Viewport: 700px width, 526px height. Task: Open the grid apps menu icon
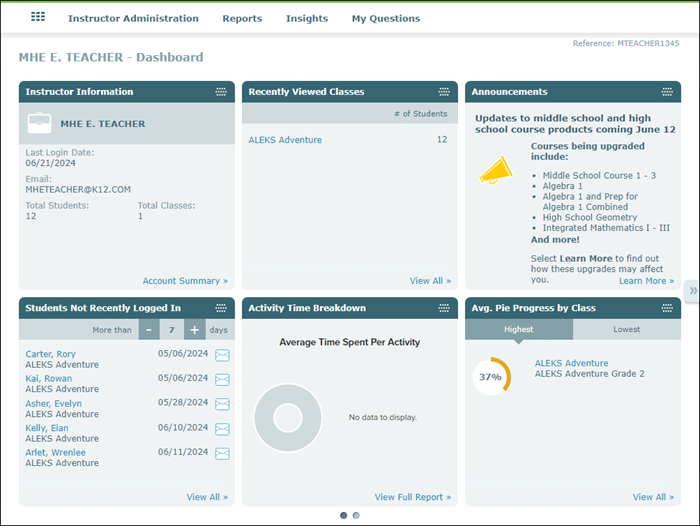click(x=38, y=18)
